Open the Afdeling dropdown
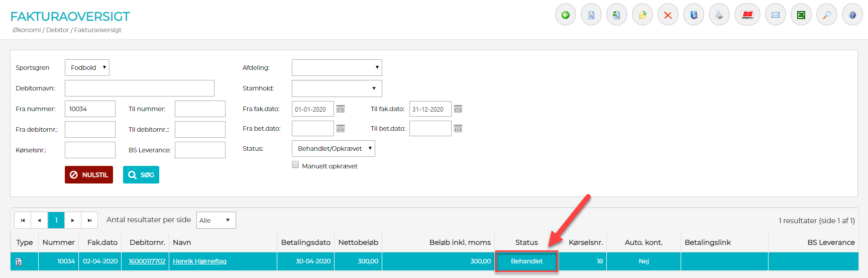Screen dimensions: 868x278 pos(337,68)
